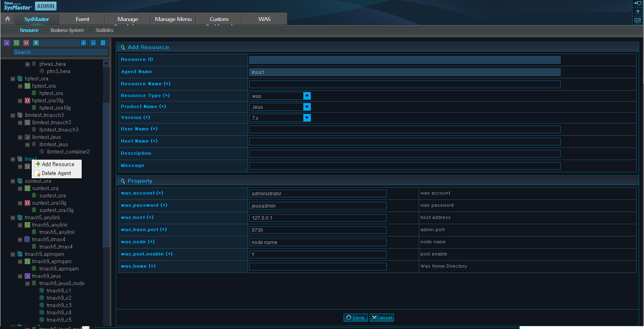Select the tmaxh9_jeus6_node tree item

[x=62, y=283]
